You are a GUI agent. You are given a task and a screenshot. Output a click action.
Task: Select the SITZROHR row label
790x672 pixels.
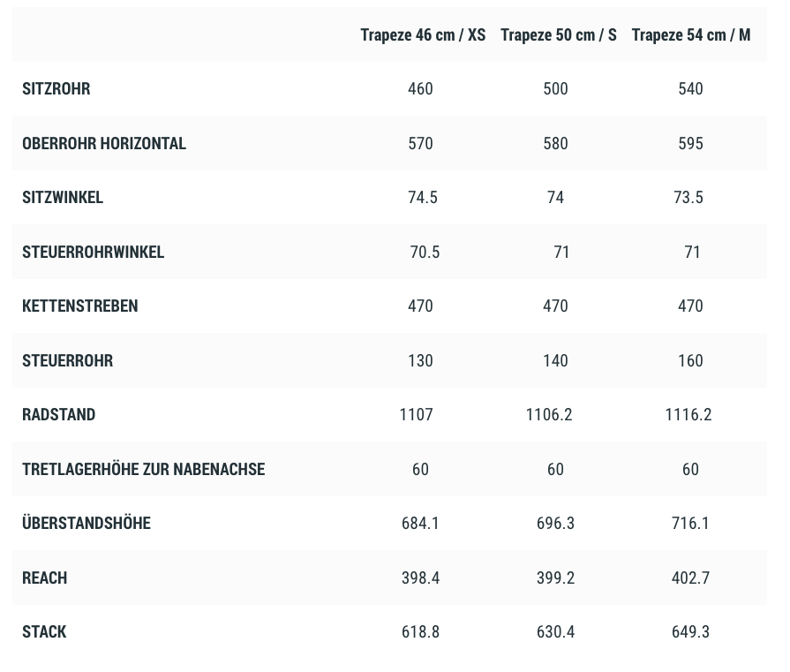click(56, 89)
